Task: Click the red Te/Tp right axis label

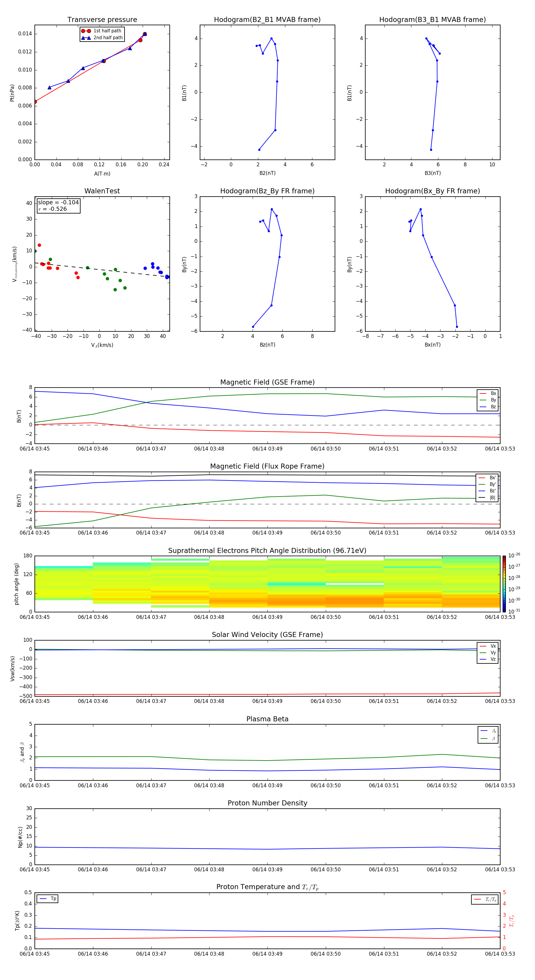Action: [x=512, y=921]
